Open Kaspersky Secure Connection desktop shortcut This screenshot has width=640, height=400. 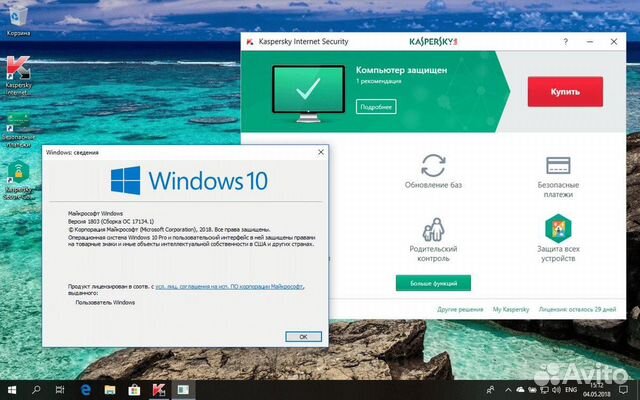point(18,180)
